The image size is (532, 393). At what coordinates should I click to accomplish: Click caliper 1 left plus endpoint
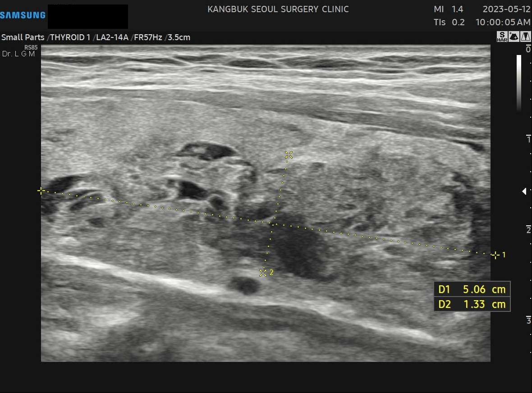coord(41,191)
